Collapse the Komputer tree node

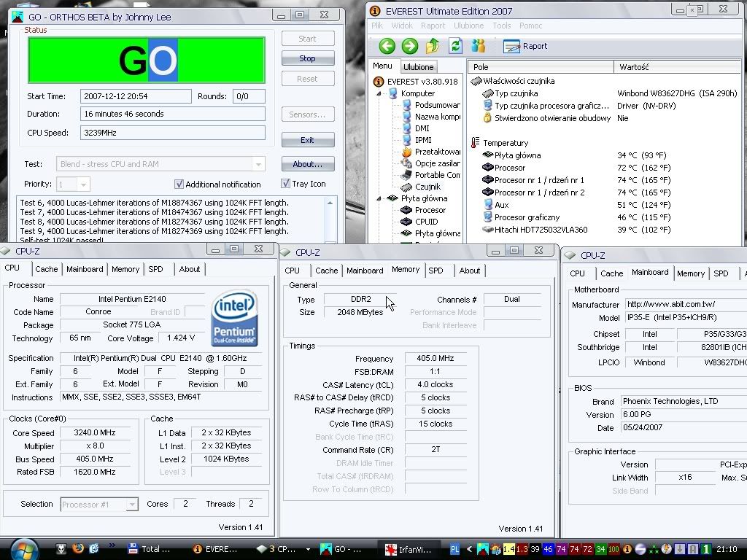point(379,93)
